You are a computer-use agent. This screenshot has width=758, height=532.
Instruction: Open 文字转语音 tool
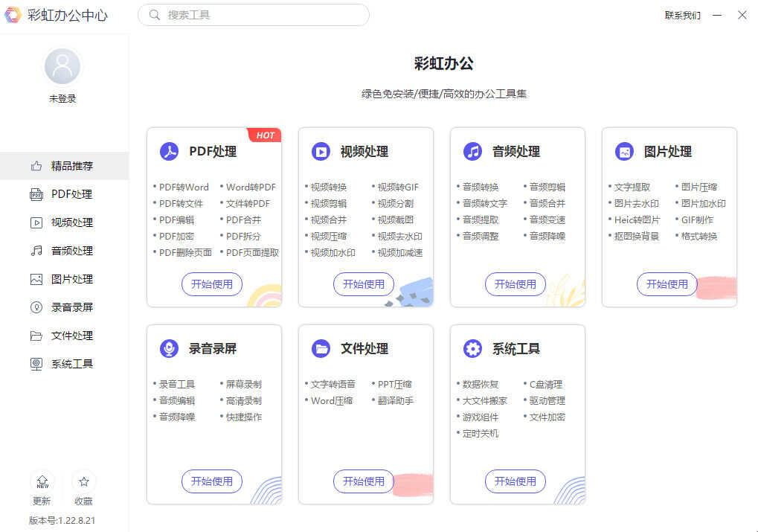333,385
